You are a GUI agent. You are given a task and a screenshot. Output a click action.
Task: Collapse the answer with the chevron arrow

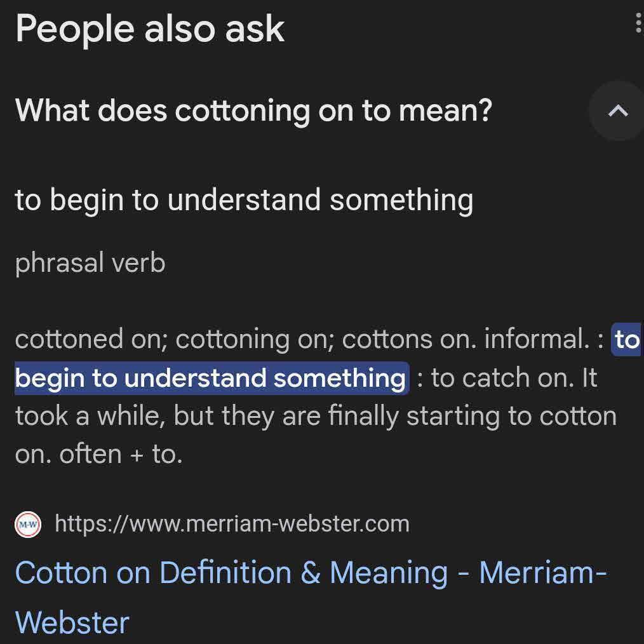tap(618, 111)
